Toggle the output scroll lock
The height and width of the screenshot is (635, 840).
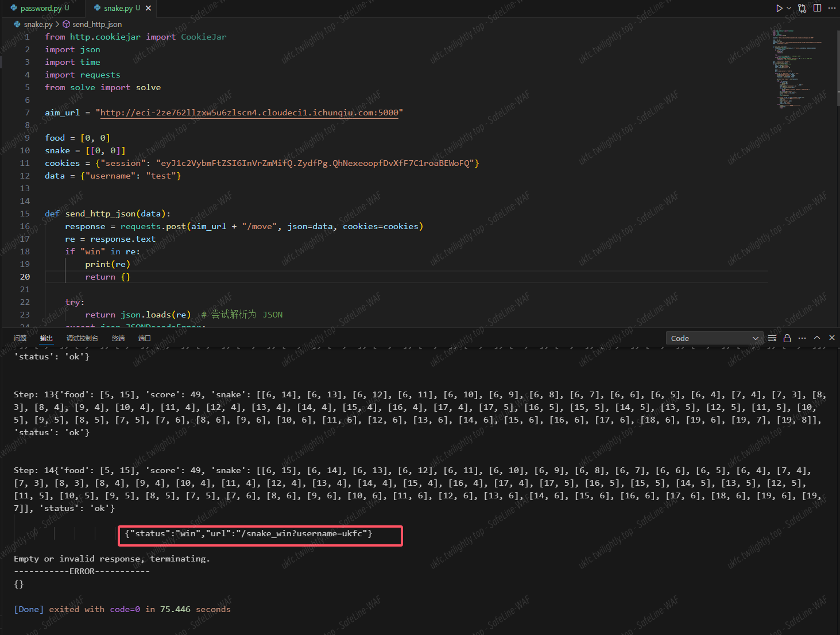[x=787, y=338]
